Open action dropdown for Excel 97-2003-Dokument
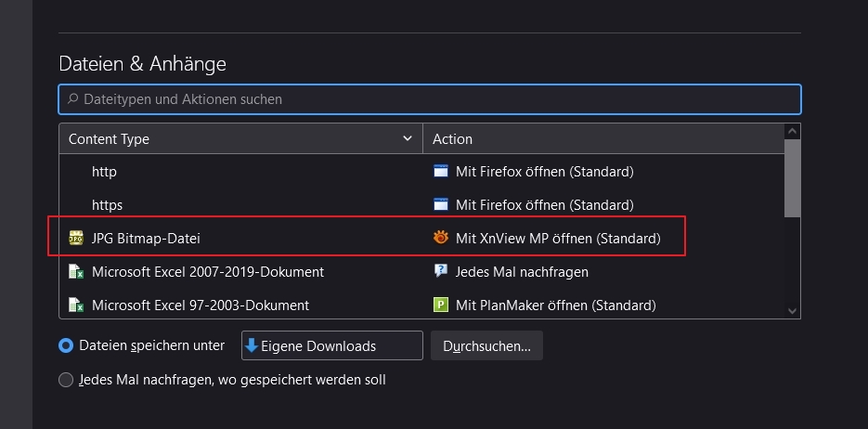Viewport: 868px width, 429px height. (555, 305)
